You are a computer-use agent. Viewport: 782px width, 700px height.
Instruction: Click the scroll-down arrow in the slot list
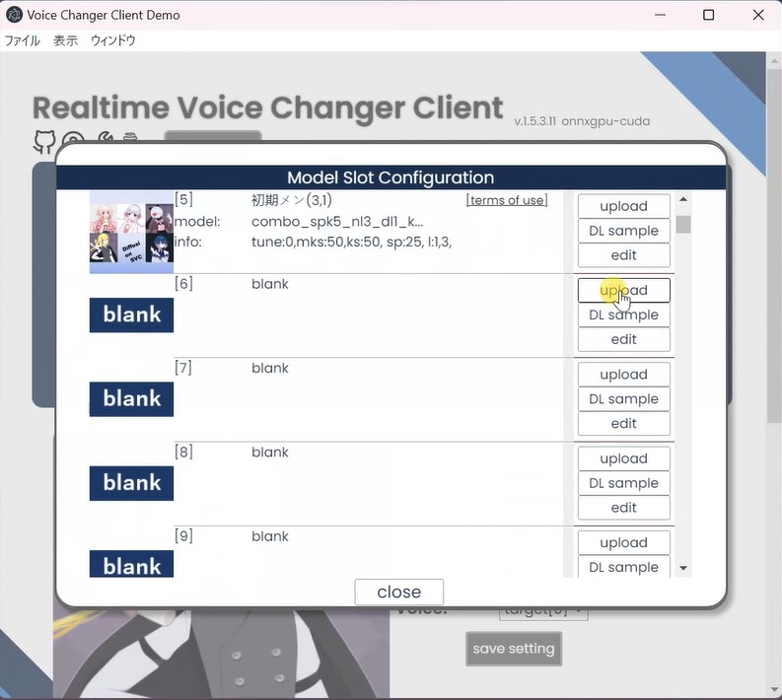683,569
